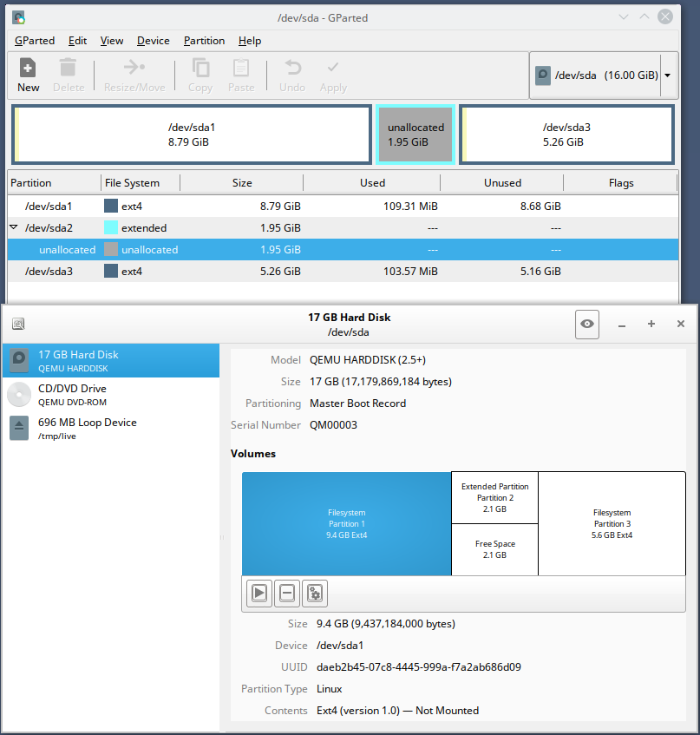Select the 696 MB Loop Device icon
Viewport: 700px width, 735px height.
[19, 428]
